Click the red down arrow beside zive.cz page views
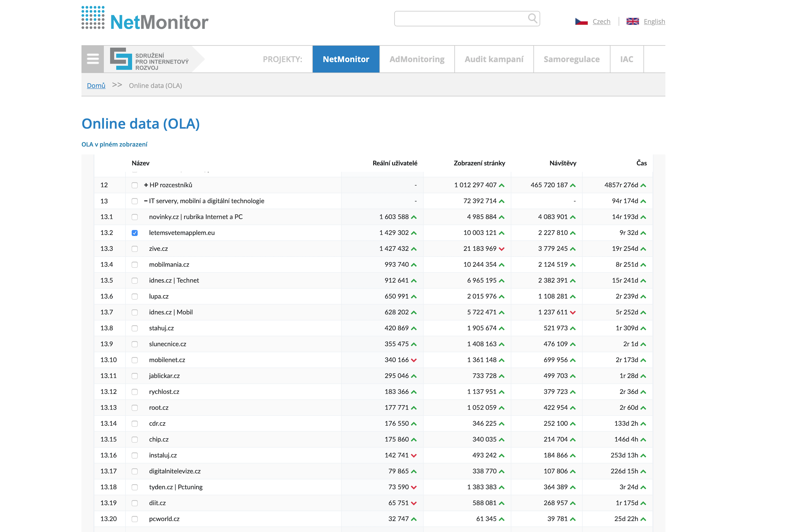801x532 pixels. point(502,248)
